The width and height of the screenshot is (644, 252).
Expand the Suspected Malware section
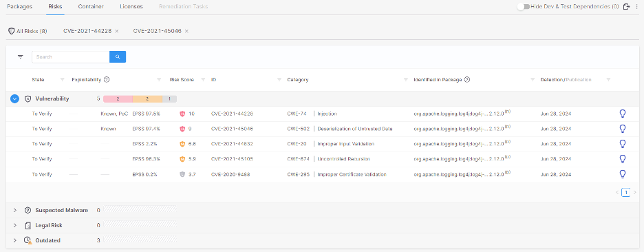14,210
